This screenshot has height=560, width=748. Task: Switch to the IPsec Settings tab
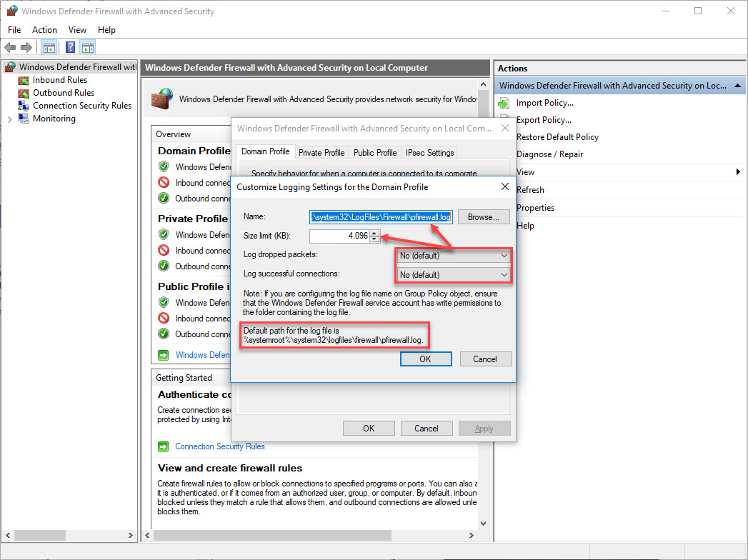click(429, 152)
